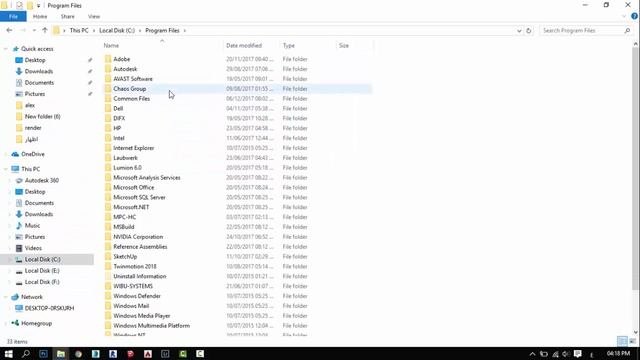Click the Uninstall Information folder name

coord(140,276)
